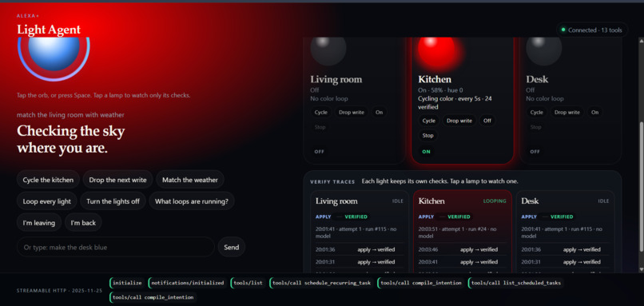Click 'tools/call list_scheduled_tasks' log chip
644x306 pixels.
tap(516, 283)
